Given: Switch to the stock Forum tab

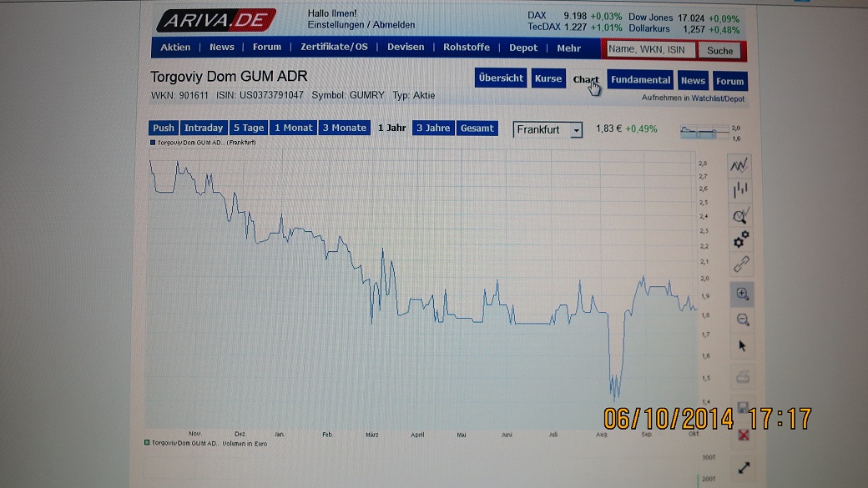Looking at the screenshot, I should [729, 82].
